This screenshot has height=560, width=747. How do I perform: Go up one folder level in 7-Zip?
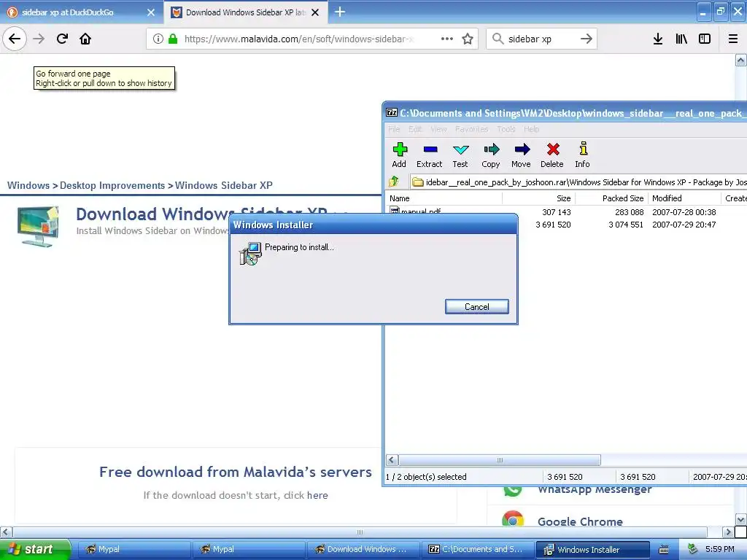[394, 182]
